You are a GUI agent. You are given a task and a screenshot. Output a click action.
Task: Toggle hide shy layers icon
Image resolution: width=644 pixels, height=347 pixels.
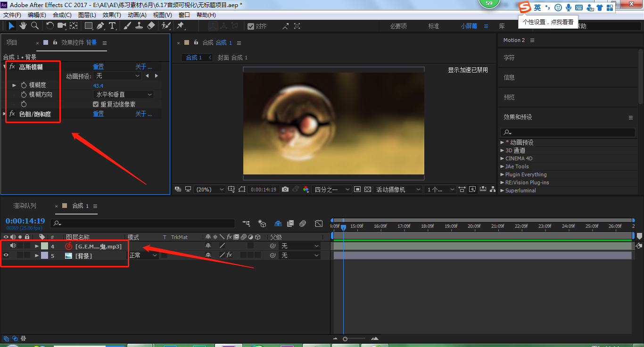(278, 223)
